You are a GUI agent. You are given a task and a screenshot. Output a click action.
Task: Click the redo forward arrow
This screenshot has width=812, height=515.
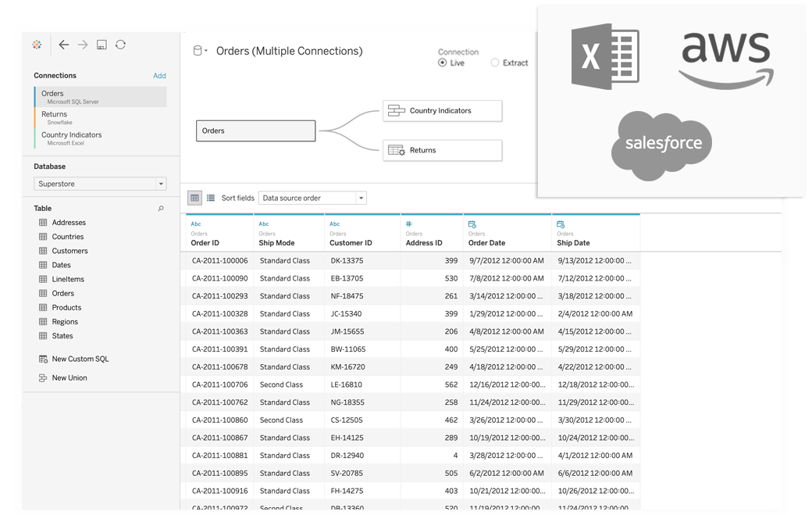click(x=83, y=45)
